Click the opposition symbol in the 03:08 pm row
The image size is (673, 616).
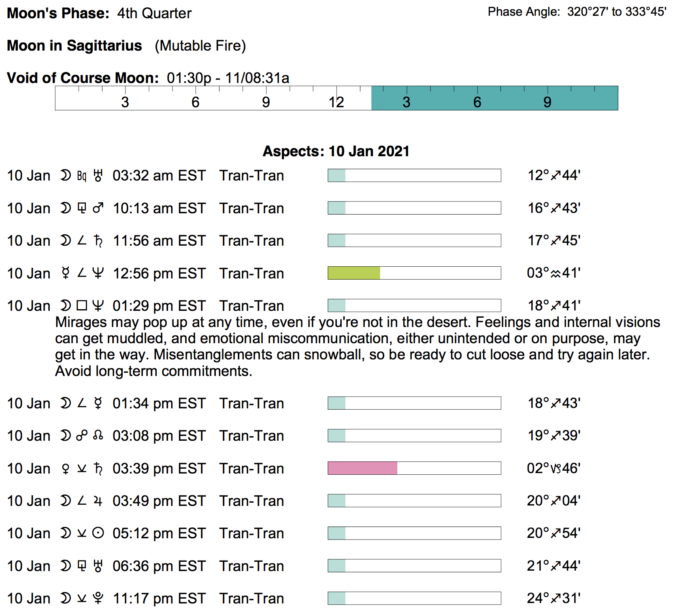click(82, 436)
